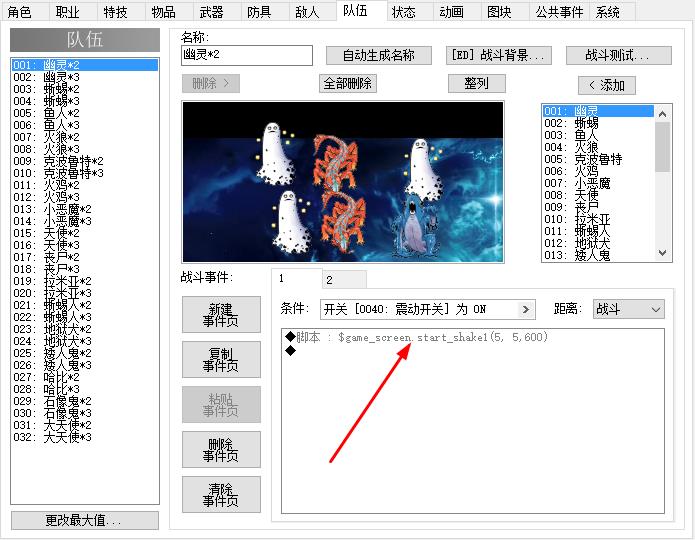Screen dimensions: 695x540
Task: Select the bottom-left ghost sprite in preview
Action: coord(289,222)
